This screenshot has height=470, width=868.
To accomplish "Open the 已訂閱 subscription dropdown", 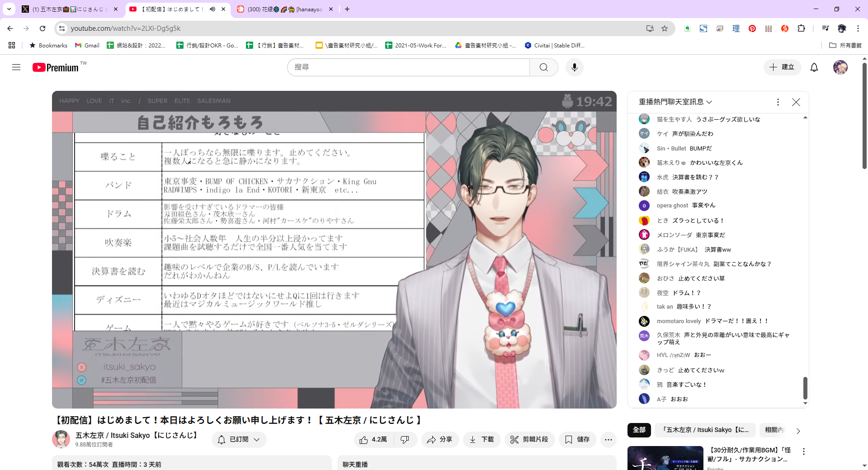I will point(239,440).
